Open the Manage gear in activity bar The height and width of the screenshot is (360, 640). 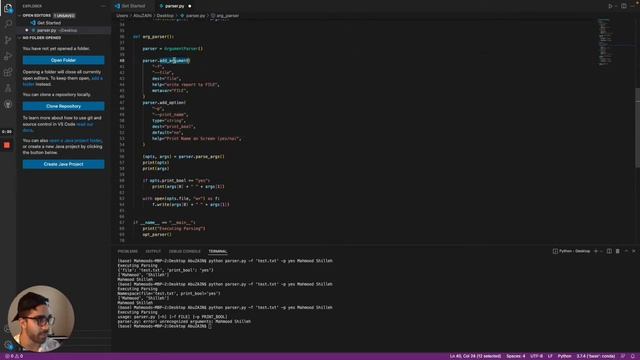point(9,345)
